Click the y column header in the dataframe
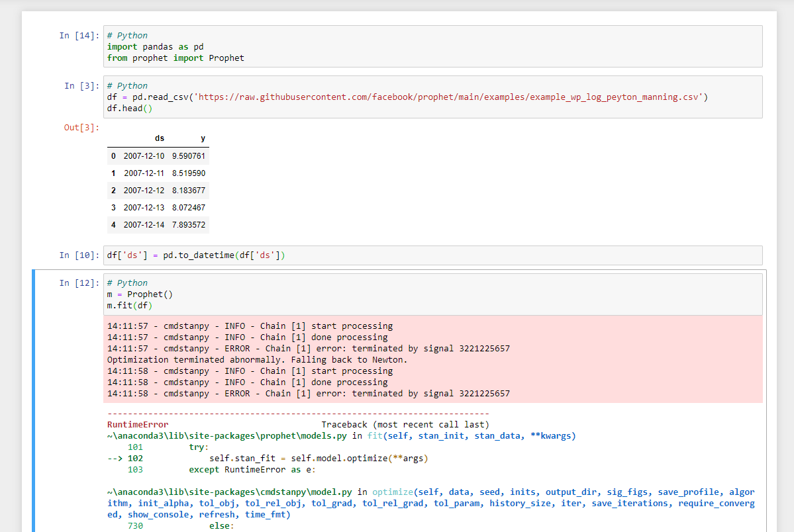The image size is (794, 532). point(203,138)
